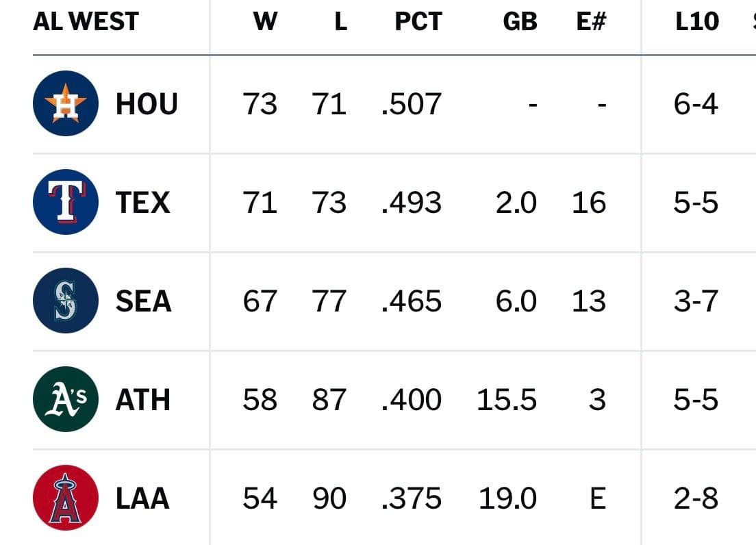Click the Texas Rangers team logo

66,202
